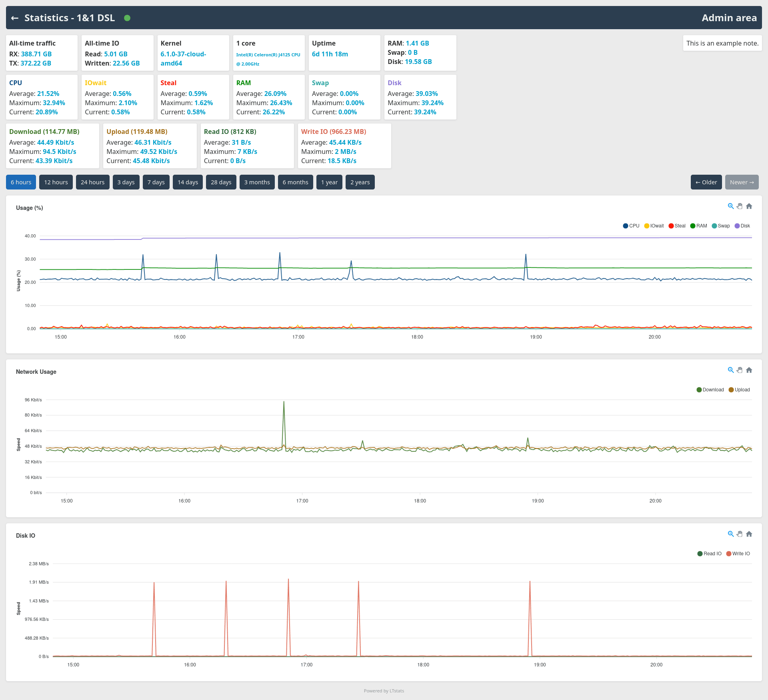
Task: Select pan hand tool on Usage chart
Action: (740, 206)
